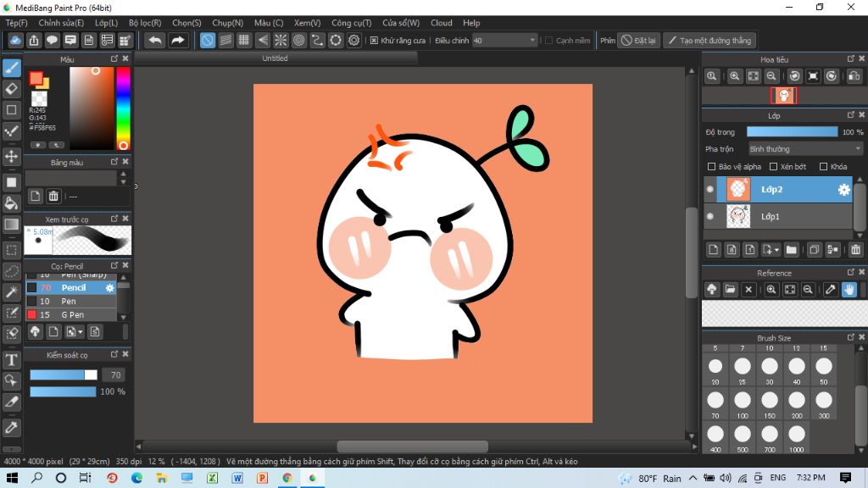Adjust the Độ trong opacity slider
Viewport: 868px width, 488px height.
tap(792, 131)
